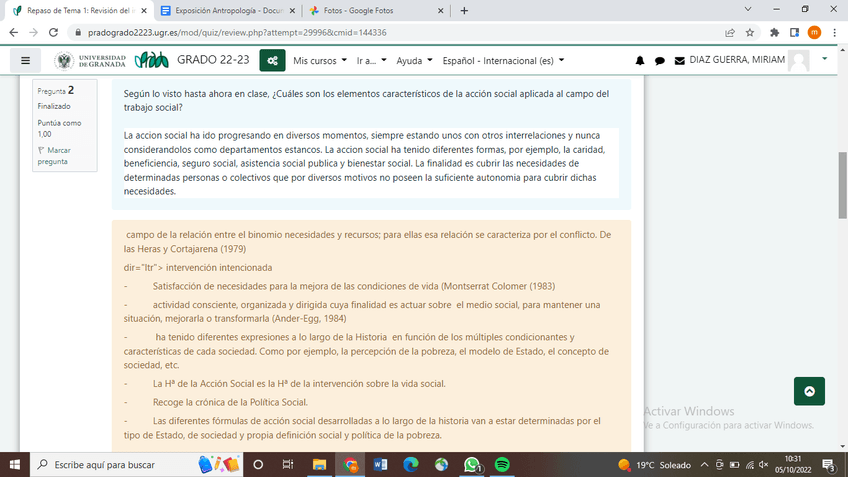Open a new browser tab
The image size is (848, 477).
click(x=464, y=10)
